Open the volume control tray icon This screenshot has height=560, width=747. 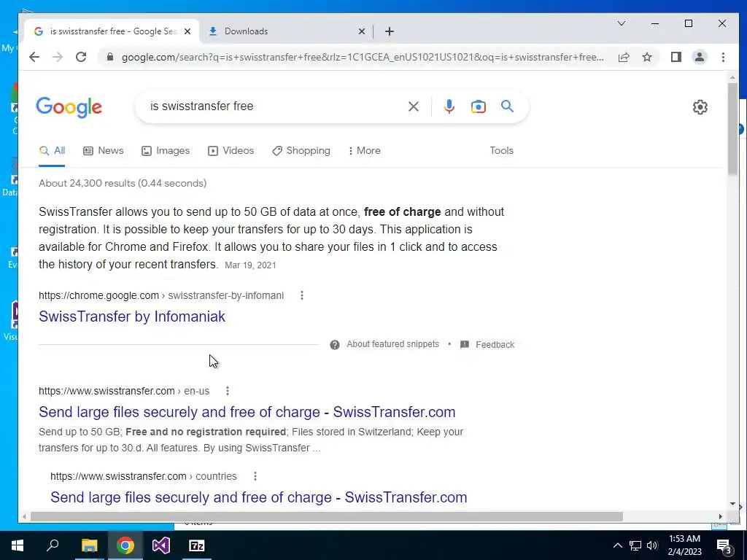pyautogui.click(x=652, y=545)
